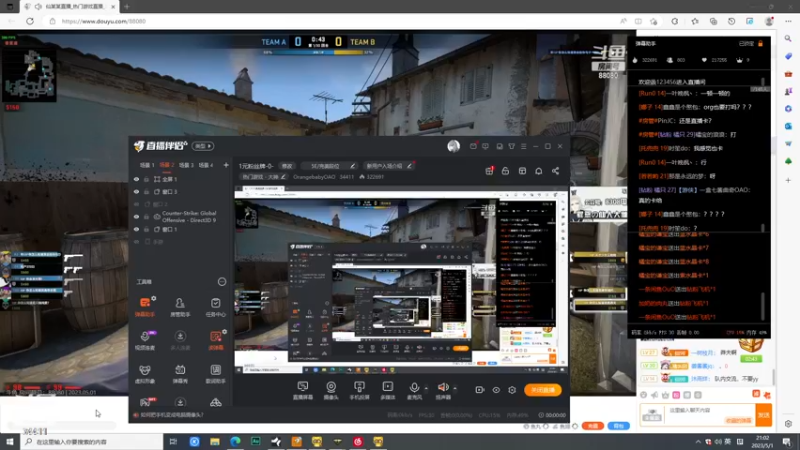Collapse the 工具箱 toolbox with minus icon
This screenshot has width=800, height=450.
tap(222, 282)
